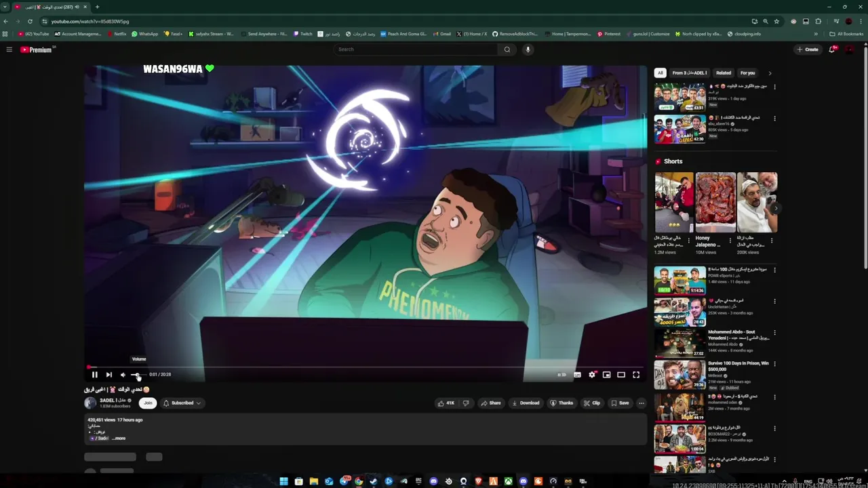Open the WhatsApp bookmark
Viewport: 868px width, 488px height.
pyautogui.click(x=145, y=34)
